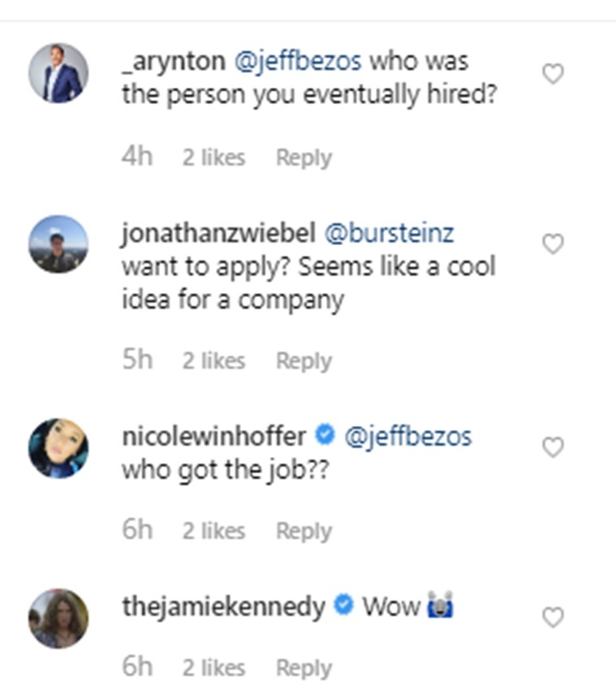Open the @bursteinz mention link
Viewport: 616px width, 693px height.
click(389, 234)
